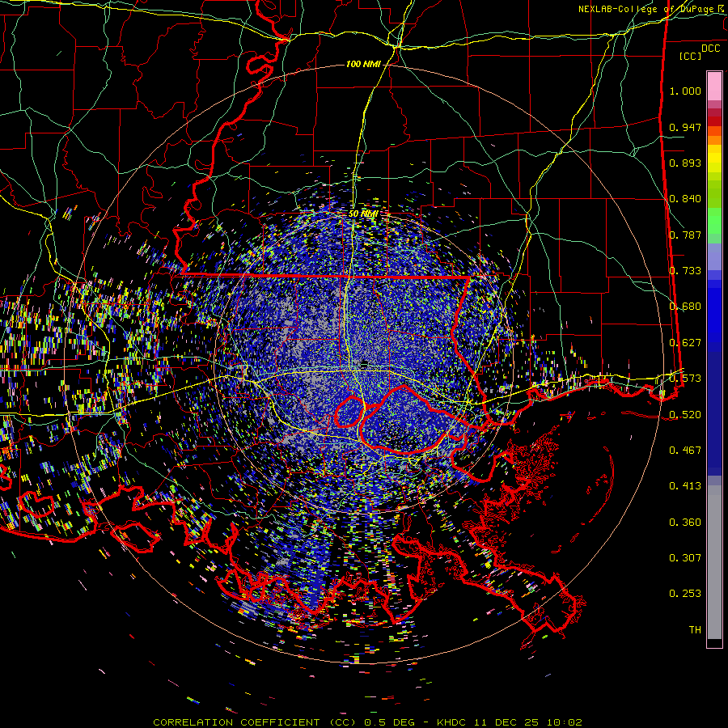The width and height of the screenshot is (728, 728).
Task: Click the 10:02 timestamp text
Action: point(564,722)
